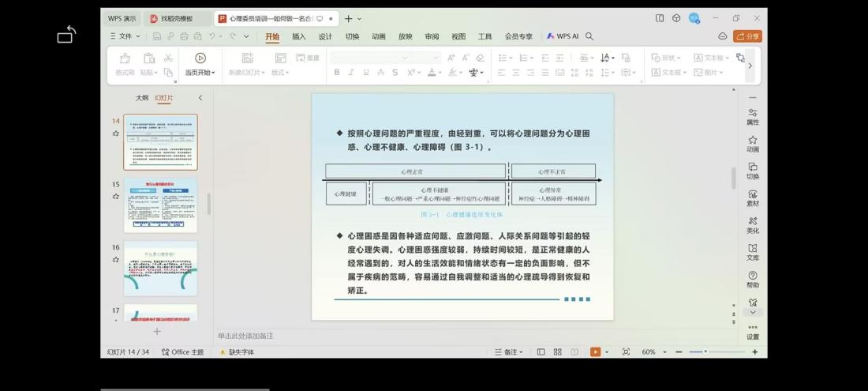This screenshot has height=391, width=868.
Task: Open the picture insert dropdown
Action: pyautogui.click(x=708, y=72)
